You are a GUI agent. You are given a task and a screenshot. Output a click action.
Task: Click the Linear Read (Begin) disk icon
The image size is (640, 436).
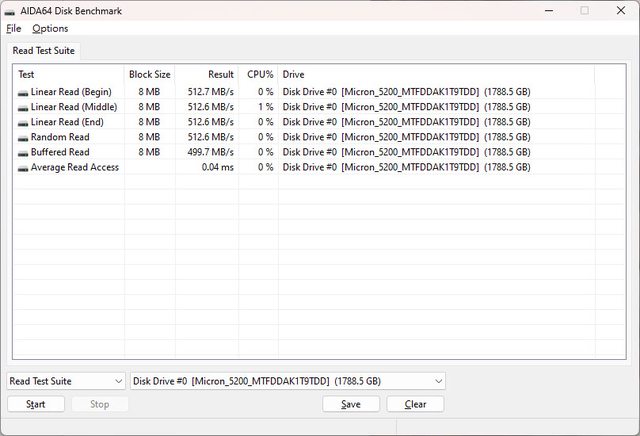[23, 93]
